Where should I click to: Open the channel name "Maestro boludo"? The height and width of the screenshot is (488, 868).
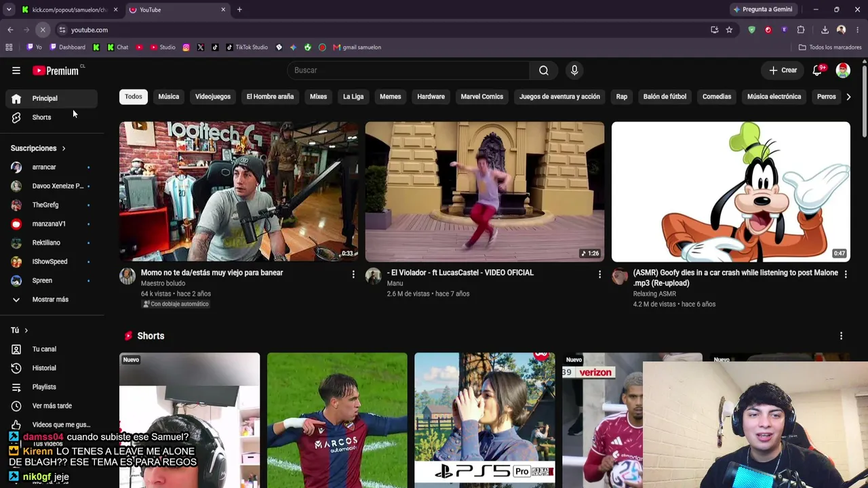coord(163,283)
